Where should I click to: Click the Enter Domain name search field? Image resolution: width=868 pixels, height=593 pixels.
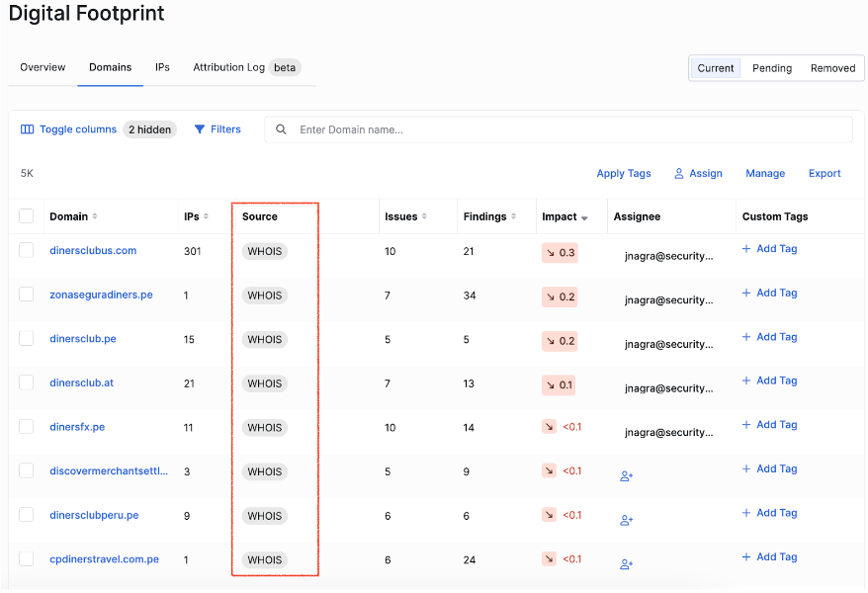tap(559, 129)
